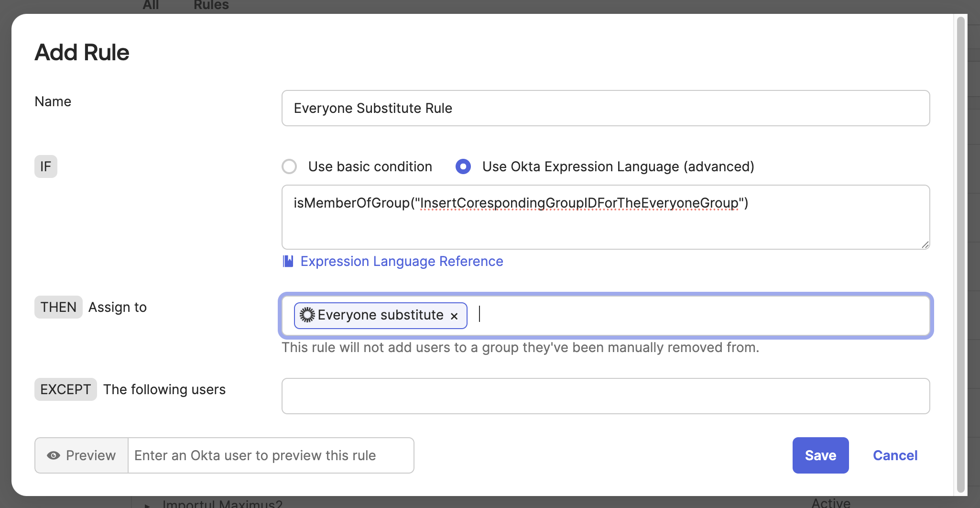Click the eye icon on Preview button
This screenshot has height=508, width=980.
coord(54,455)
